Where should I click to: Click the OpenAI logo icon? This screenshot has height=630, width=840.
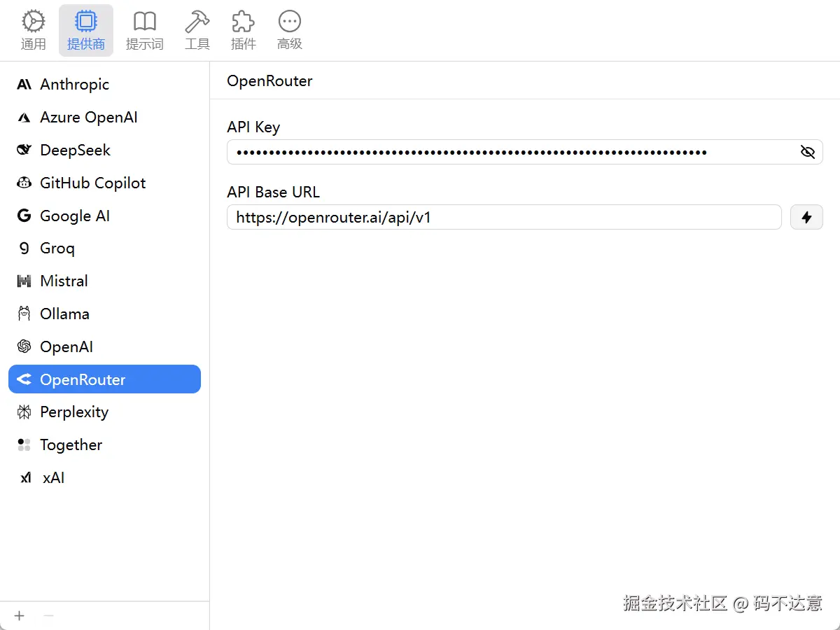(24, 346)
